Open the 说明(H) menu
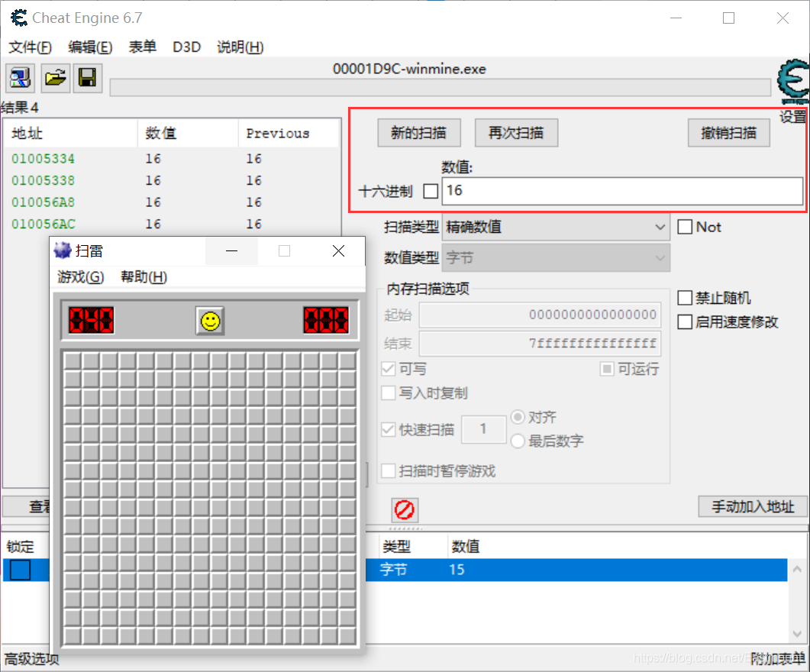This screenshot has height=672, width=810. pyautogui.click(x=240, y=47)
